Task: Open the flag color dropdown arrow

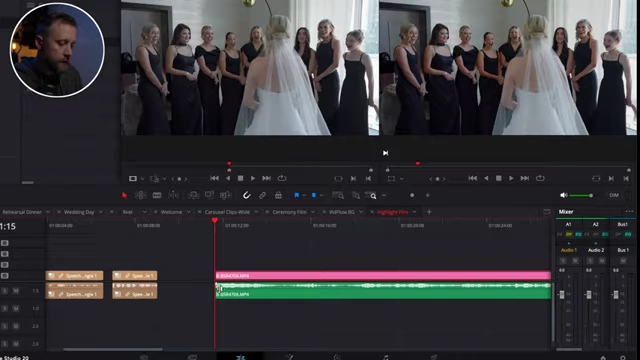Action: click(304, 196)
